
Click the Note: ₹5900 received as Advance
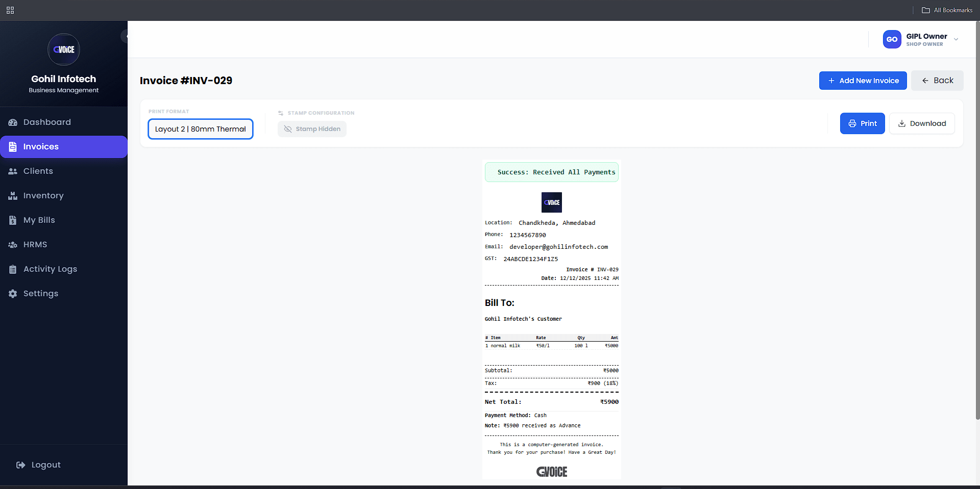[532, 426]
